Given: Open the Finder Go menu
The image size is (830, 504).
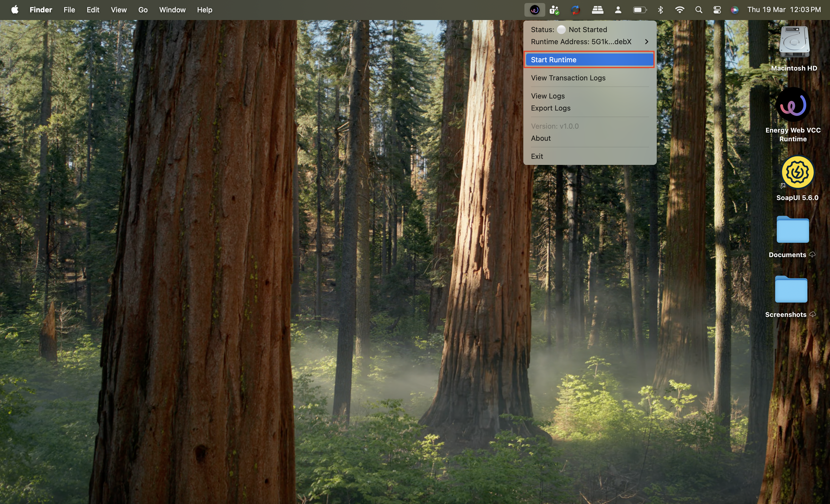Looking at the screenshot, I should (143, 10).
